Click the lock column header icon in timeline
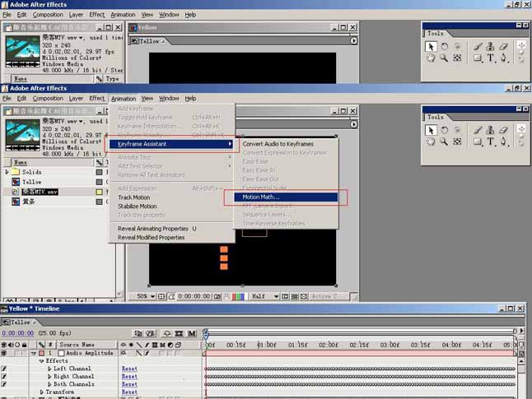 pyautogui.click(x=25, y=345)
